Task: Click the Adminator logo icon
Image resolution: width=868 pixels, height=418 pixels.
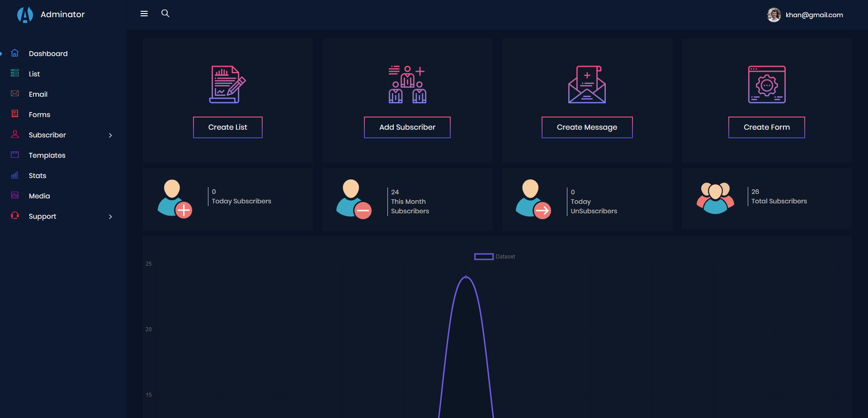Action: [x=25, y=15]
